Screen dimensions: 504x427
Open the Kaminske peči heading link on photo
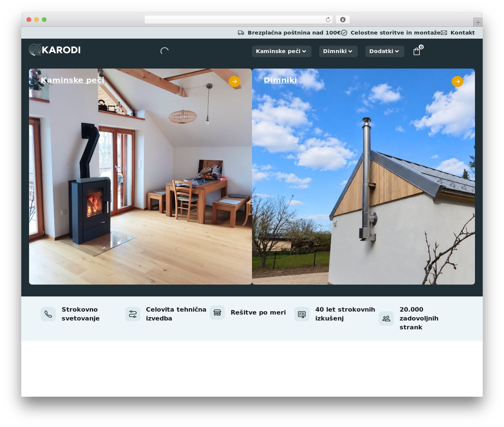(x=72, y=80)
